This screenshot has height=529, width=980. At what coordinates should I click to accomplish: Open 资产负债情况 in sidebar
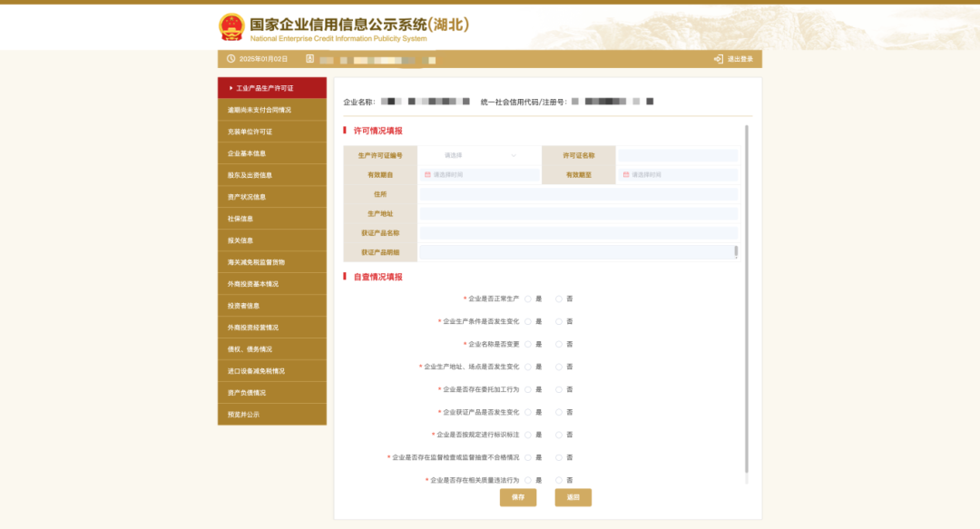[272, 393]
